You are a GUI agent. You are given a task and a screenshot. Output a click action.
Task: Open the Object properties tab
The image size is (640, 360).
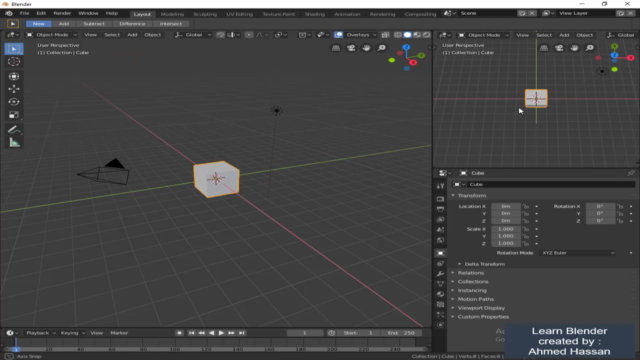tap(440, 253)
